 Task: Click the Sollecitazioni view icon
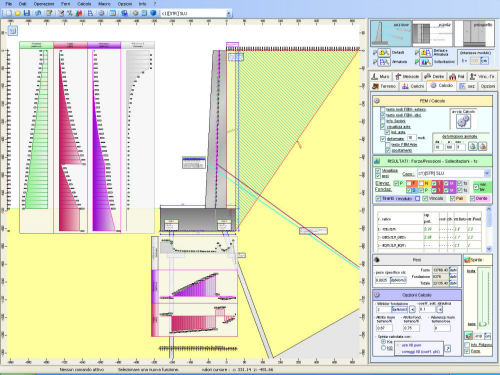(426, 62)
